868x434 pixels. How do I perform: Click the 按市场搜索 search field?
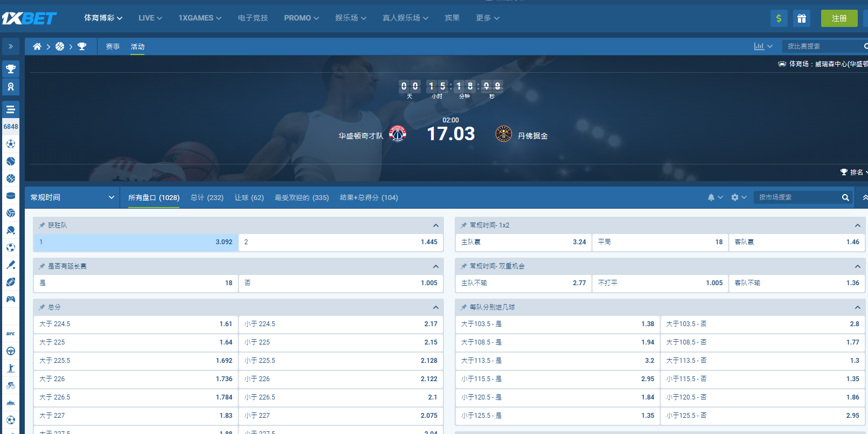pos(797,198)
